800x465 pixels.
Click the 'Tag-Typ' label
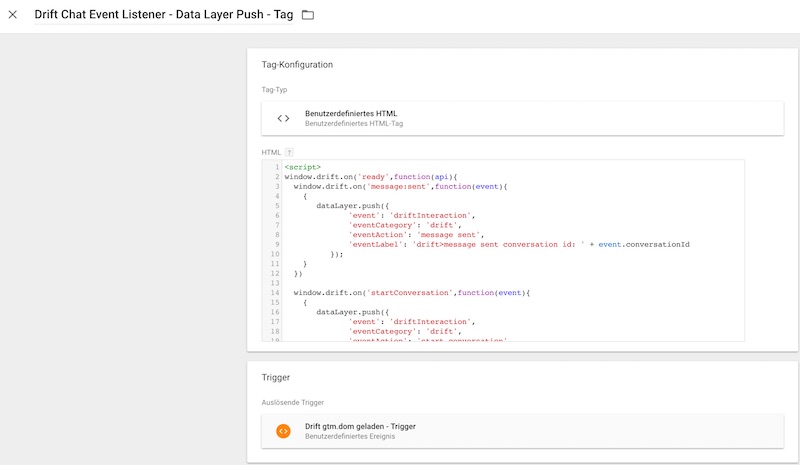pyautogui.click(x=274, y=89)
